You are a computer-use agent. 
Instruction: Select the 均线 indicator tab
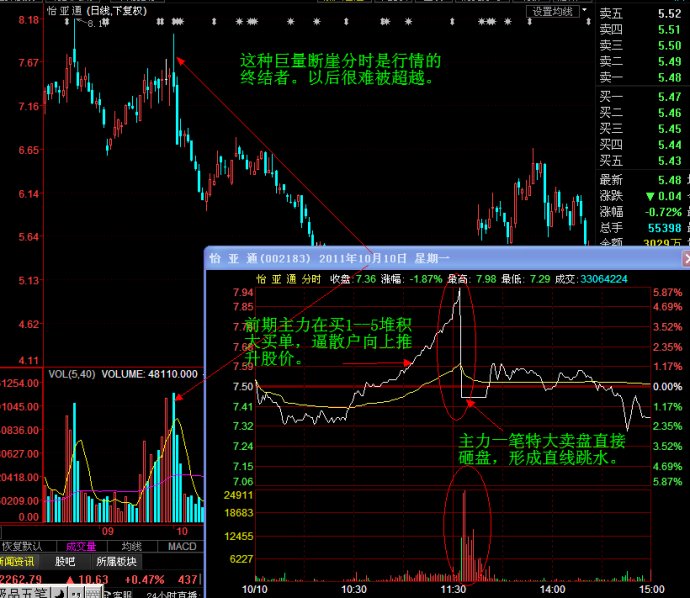pyautogui.click(x=131, y=546)
